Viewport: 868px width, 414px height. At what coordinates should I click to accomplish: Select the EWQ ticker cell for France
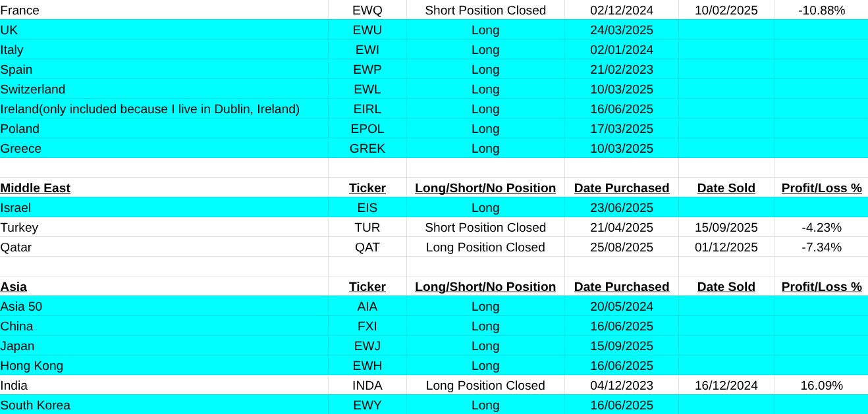coord(367,11)
